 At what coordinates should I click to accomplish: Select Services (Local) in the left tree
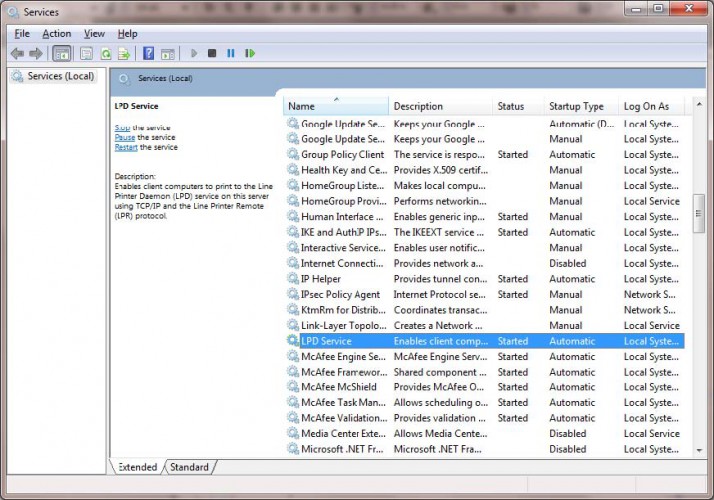click(x=60, y=76)
